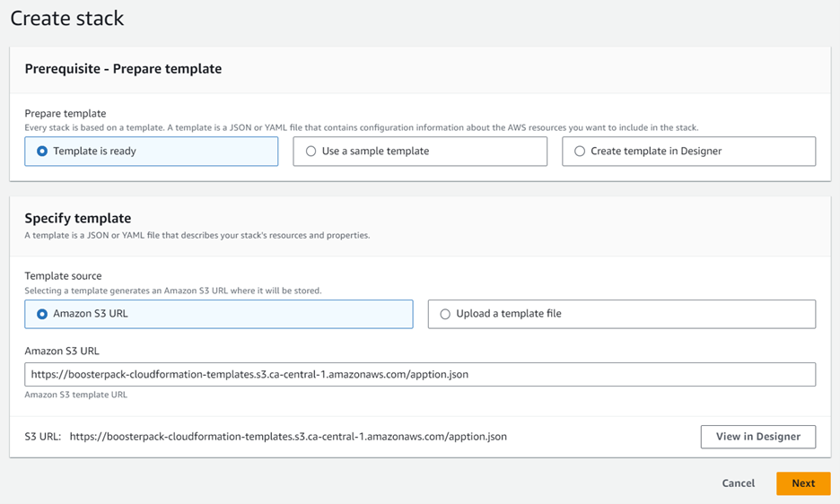840x504 pixels.
Task: Click the "Create stack" page title
Action: coord(67,18)
